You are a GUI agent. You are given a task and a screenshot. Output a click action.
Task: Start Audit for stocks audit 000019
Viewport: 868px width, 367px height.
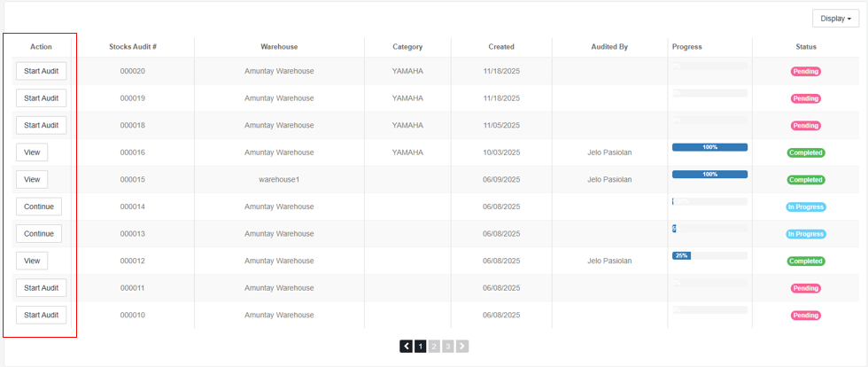pos(41,98)
